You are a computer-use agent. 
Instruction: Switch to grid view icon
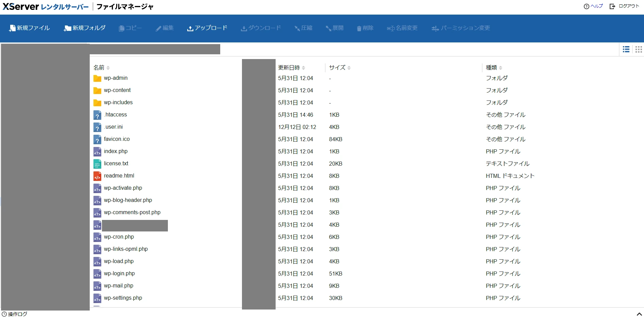click(x=639, y=50)
